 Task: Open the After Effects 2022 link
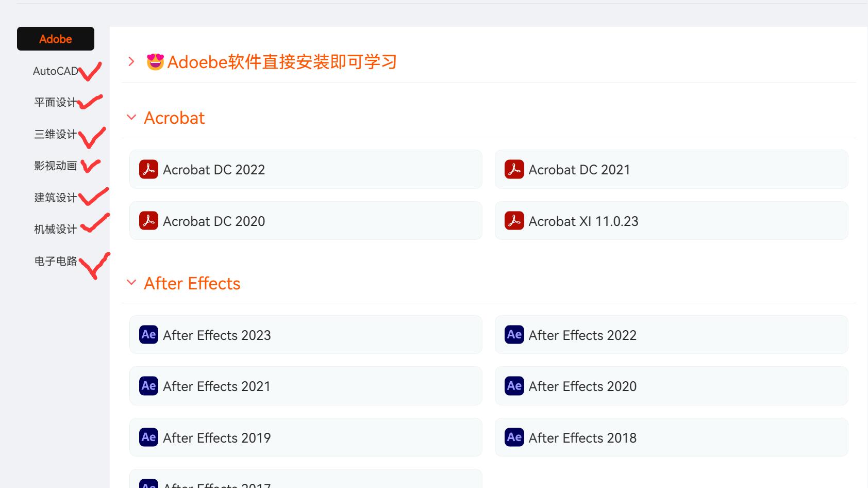[x=671, y=334]
